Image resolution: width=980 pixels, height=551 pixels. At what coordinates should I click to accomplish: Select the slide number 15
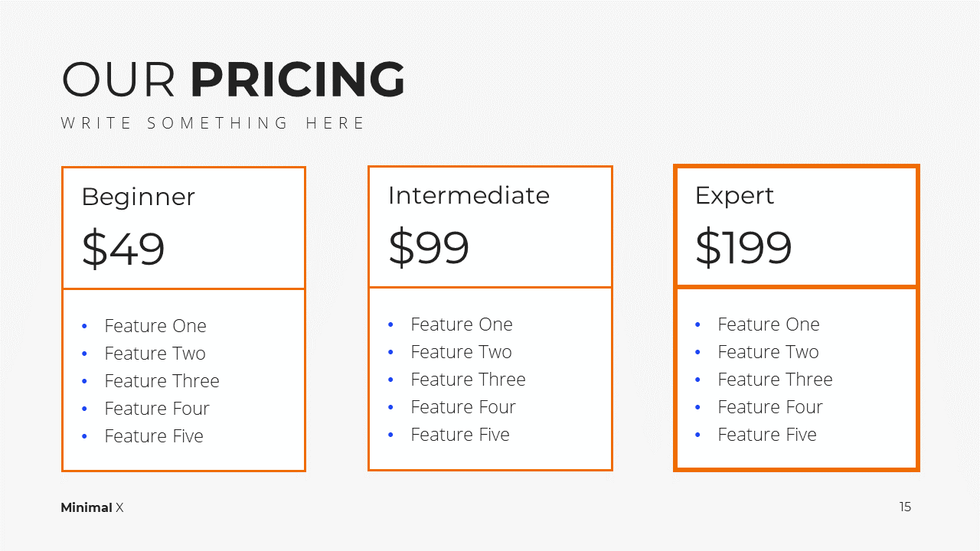(905, 507)
